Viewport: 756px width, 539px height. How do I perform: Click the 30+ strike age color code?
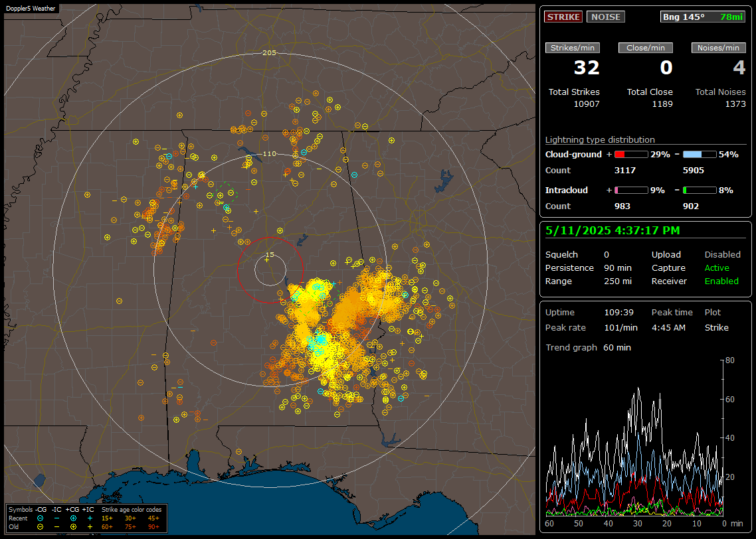(x=130, y=518)
